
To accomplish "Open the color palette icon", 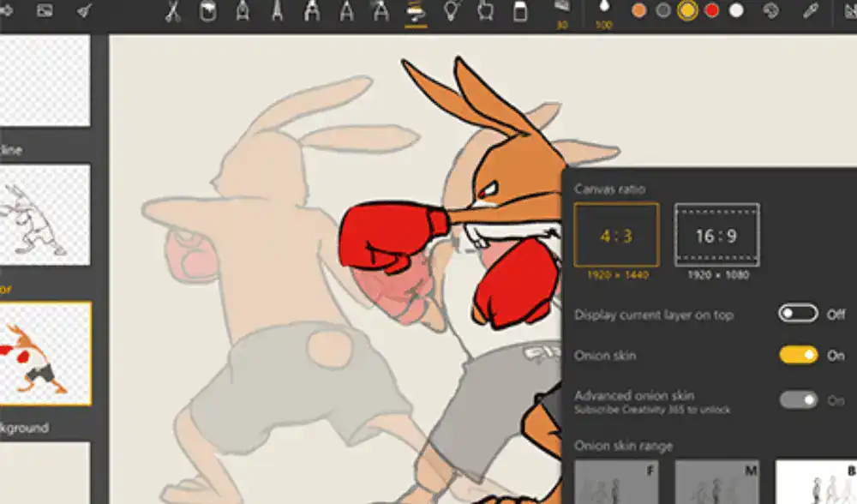I will click(x=770, y=11).
